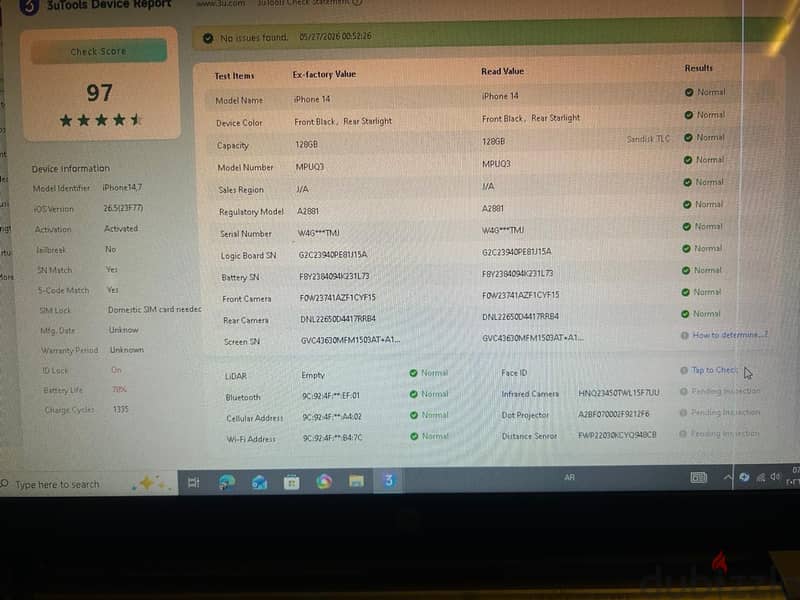This screenshot has height=600, width=800.
Task: Open the How to determine link for Screen SN
Action: pos(730,335)
